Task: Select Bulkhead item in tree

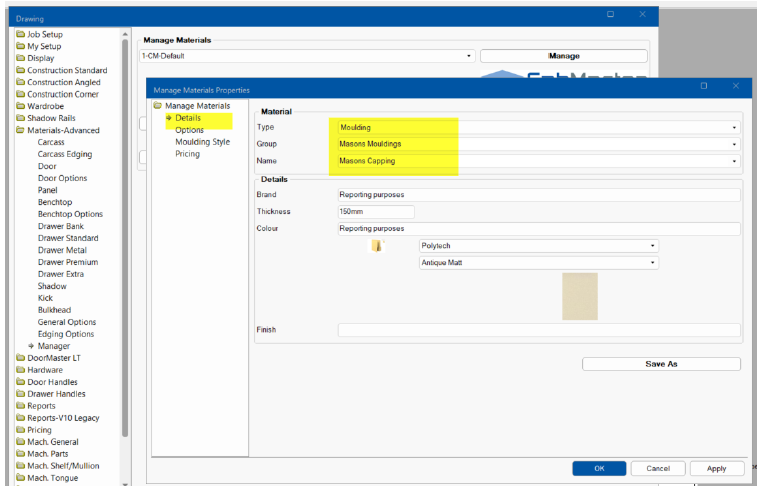Action: pyautogui.click(x=54, y=310)
